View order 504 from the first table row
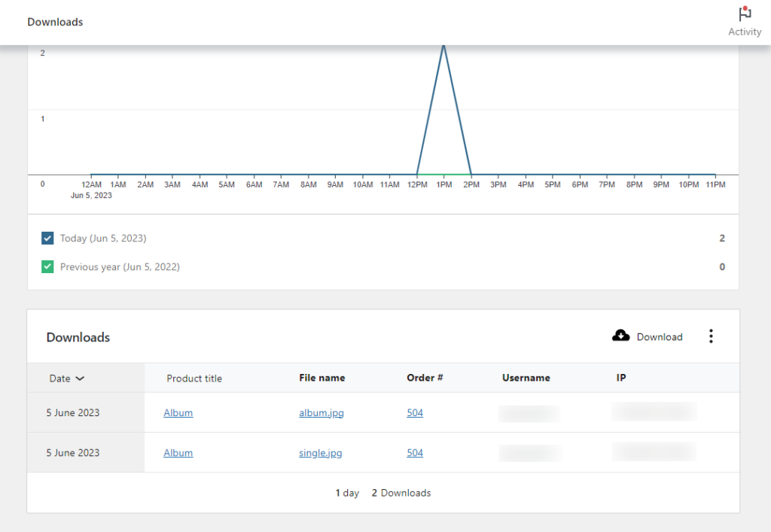 point(415,412)
